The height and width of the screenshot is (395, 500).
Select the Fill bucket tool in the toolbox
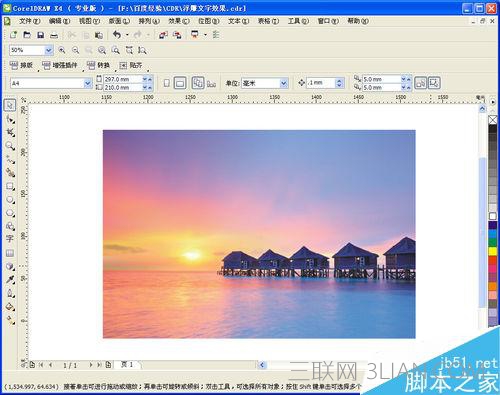point(10,306)
